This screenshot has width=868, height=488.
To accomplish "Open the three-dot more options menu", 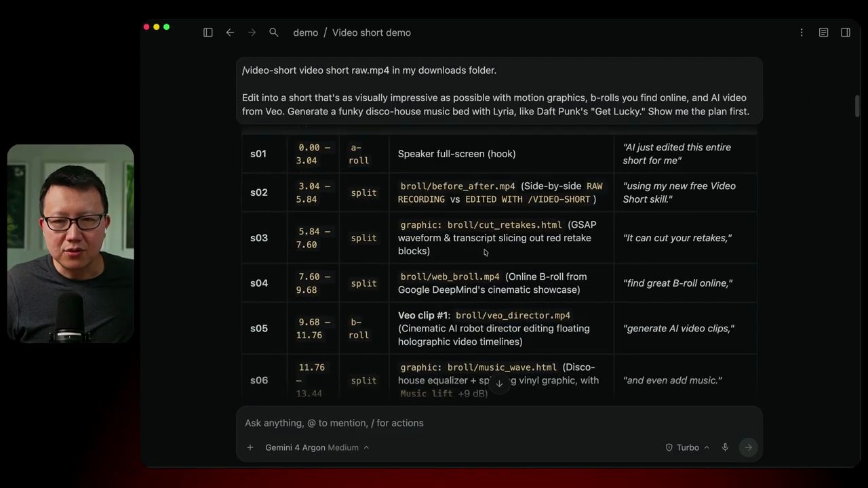I will click(802, 33).
